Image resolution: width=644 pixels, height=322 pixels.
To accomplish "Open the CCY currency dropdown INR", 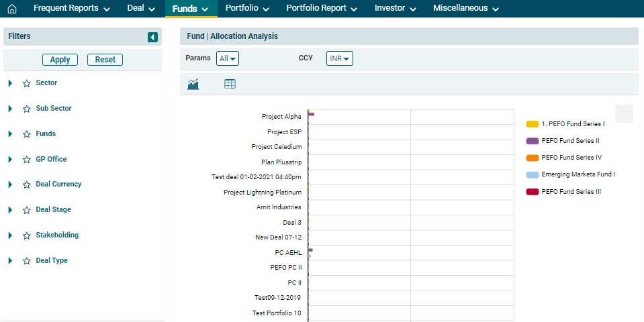I will click(x=339, y=58).
